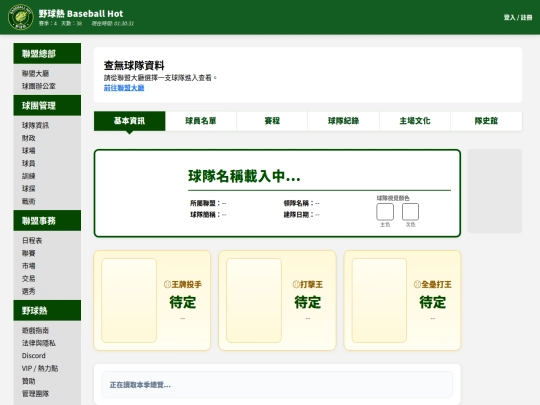Open 贊助 sidebar item
Image resolution: width=540 pixels, height=405 pixels.
[29, 381]
